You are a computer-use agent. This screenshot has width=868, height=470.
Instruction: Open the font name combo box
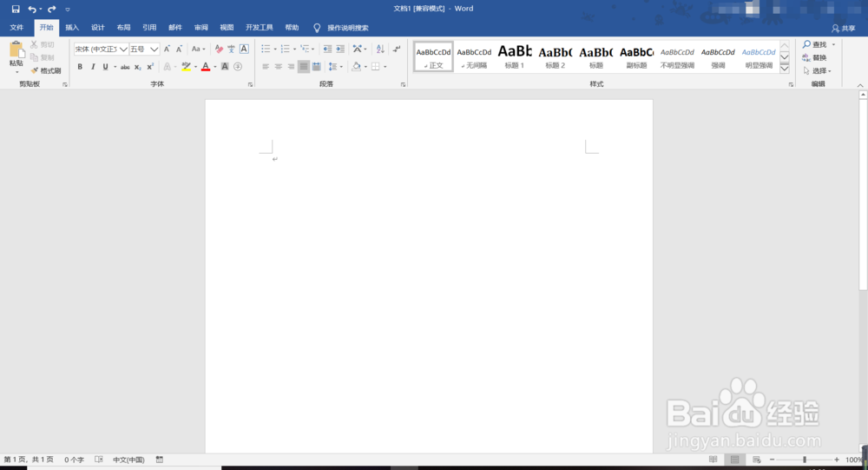click(101, 50)
